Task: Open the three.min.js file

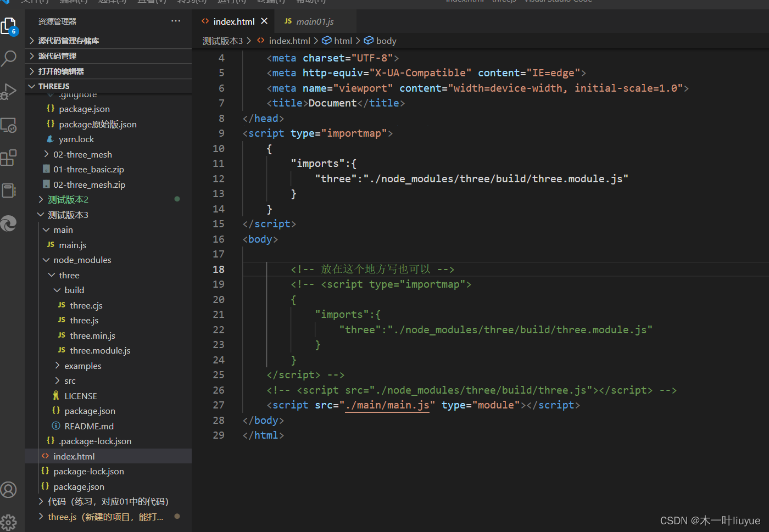Action: tap(108, 335)
